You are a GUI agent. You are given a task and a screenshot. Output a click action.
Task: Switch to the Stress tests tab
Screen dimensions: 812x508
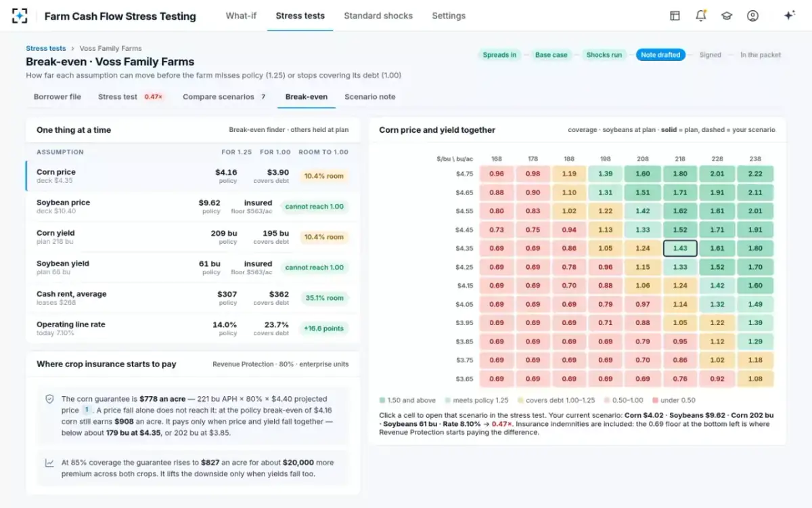[300, 16]
